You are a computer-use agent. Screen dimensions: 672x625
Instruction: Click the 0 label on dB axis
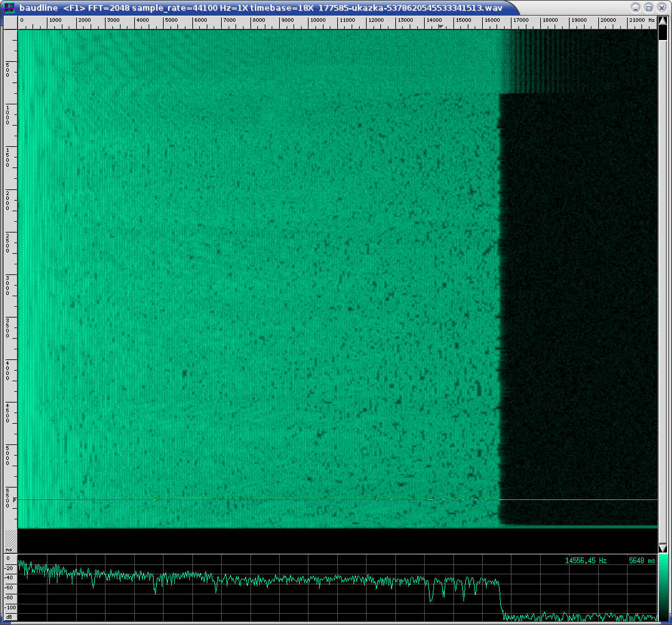[8, 559]
